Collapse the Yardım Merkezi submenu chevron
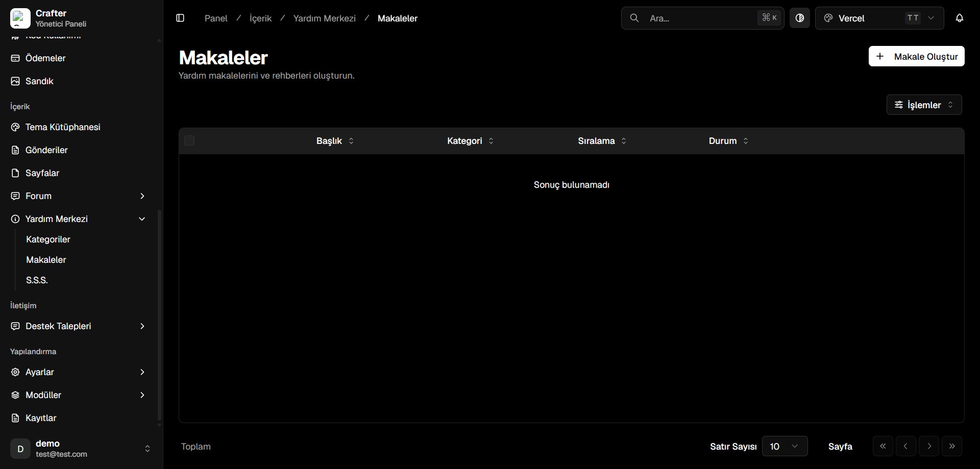Viewport: 980px width, 469px height. pyautogui.click(x=142, y=219)
